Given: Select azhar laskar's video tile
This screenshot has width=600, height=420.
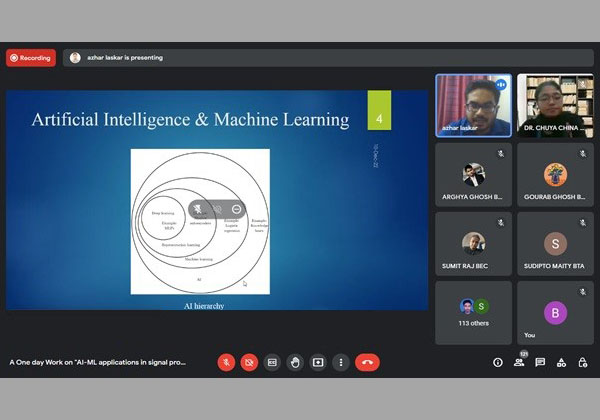Looking at the screenshot, I should click(x=474, y=106).
